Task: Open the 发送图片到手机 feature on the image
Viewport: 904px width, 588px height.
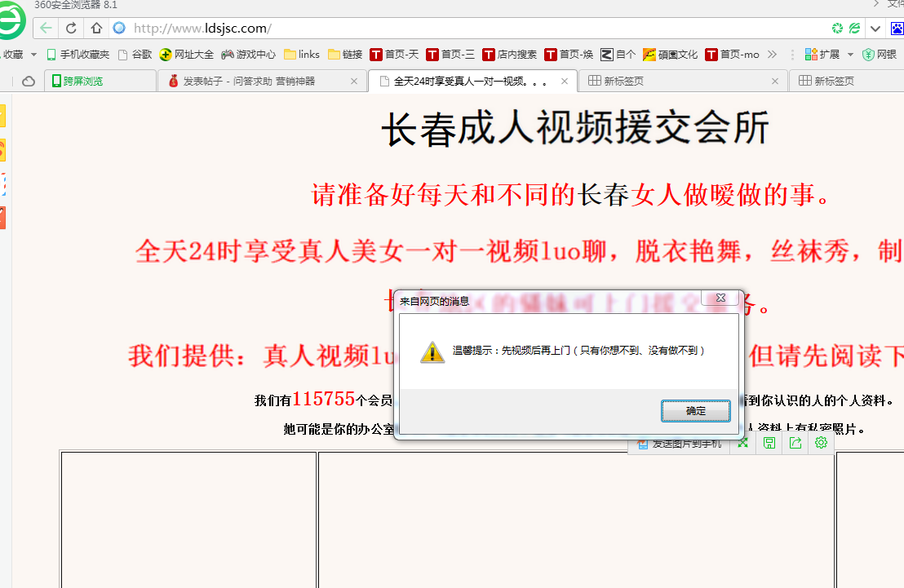Action: [x=679, y=443]
